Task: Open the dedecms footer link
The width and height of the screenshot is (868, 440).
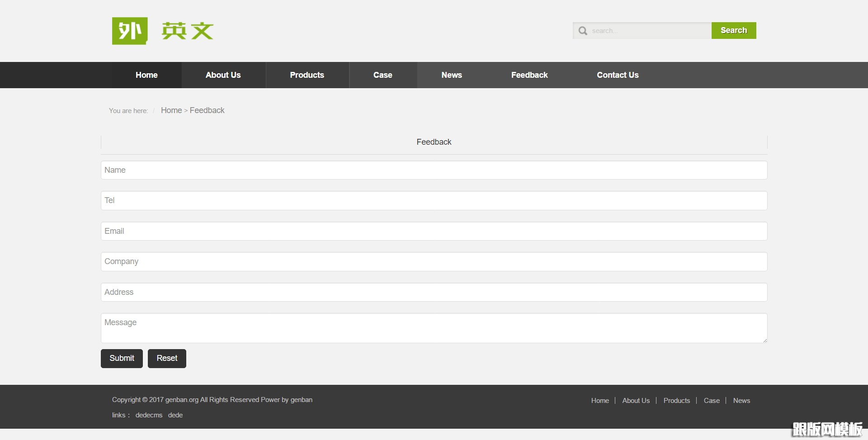Action: [x=149, y=415]
